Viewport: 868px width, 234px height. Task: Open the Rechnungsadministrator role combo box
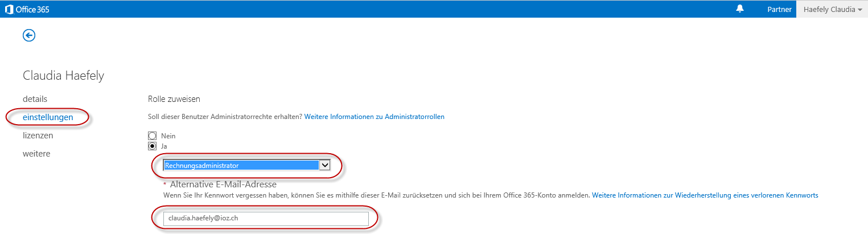coord(246,165)
